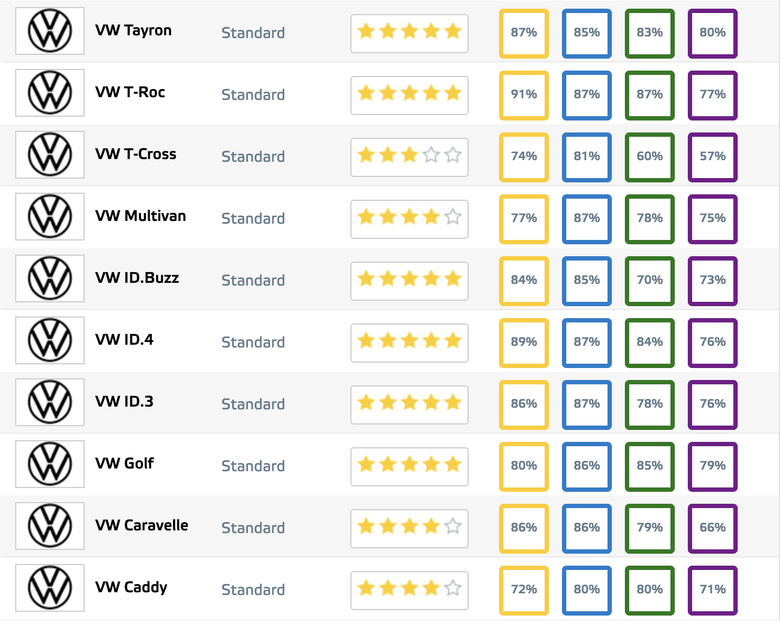Viewport: 780px width, 621px height.
Task: Click the four-star rating for VW Multivan
Action: [409, 218]
